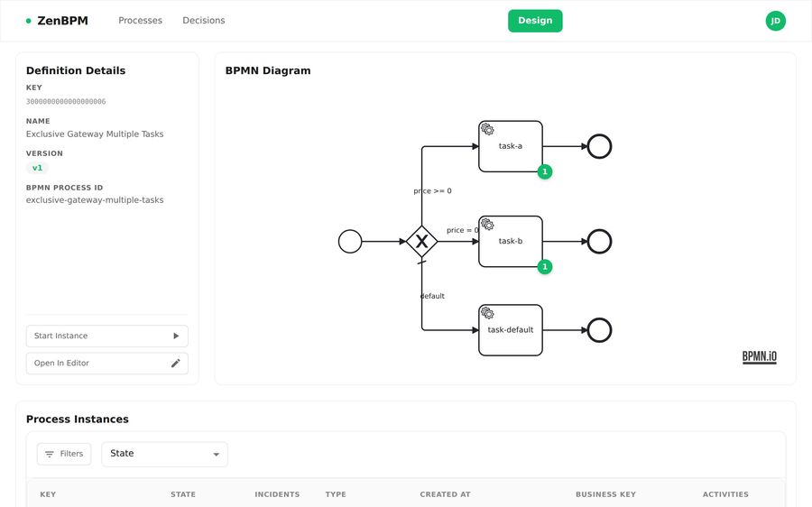Click the KEY column header in the instances table

click(48, 494)
